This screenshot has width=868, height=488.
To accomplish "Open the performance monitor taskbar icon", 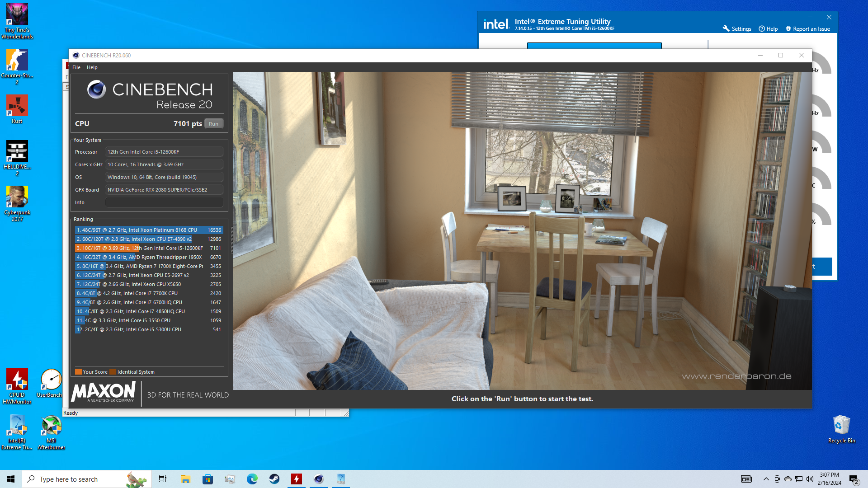I will point(230,479).
